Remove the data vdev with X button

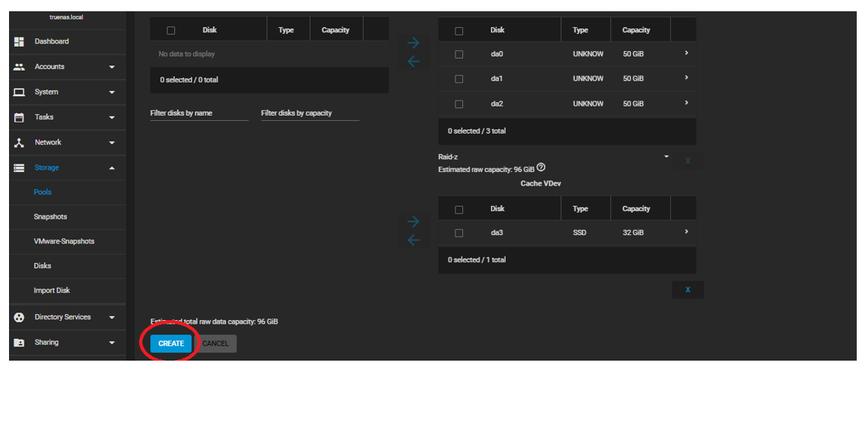tap(688, 161)
